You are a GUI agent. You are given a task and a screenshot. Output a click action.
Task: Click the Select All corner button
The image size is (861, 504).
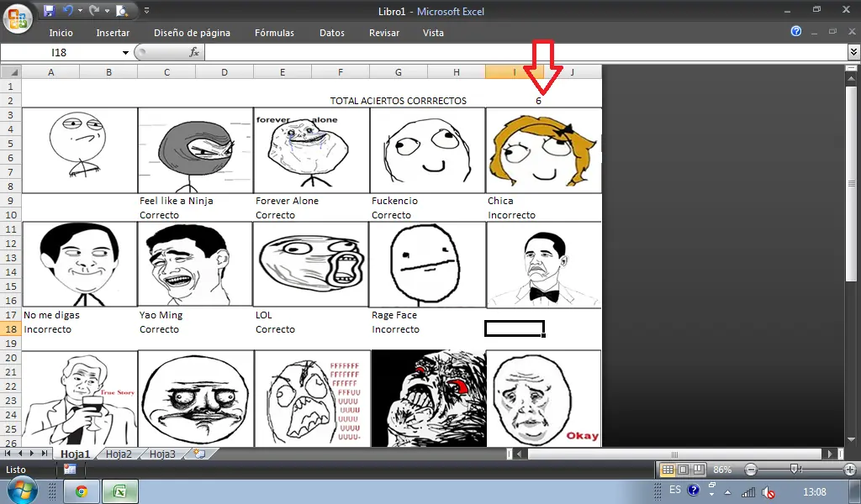click(10, 72)
